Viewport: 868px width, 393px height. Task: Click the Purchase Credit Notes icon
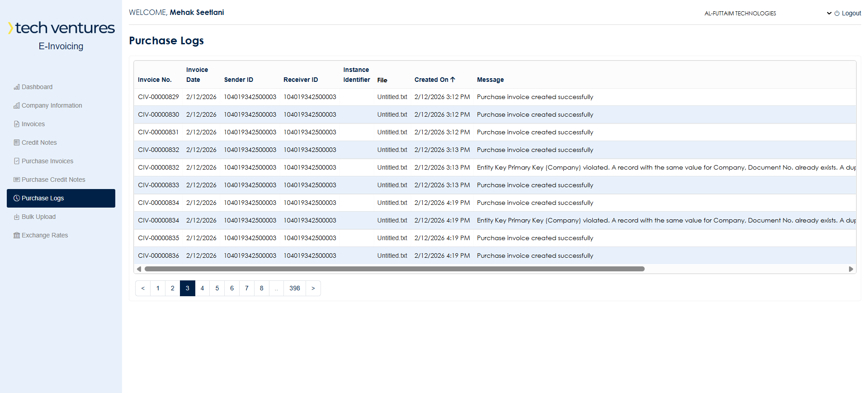17,180
